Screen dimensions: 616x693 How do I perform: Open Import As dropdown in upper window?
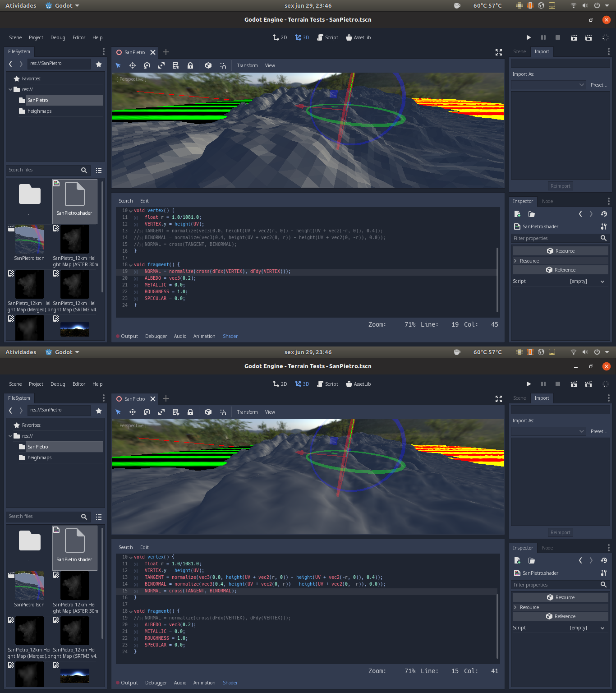548,85
